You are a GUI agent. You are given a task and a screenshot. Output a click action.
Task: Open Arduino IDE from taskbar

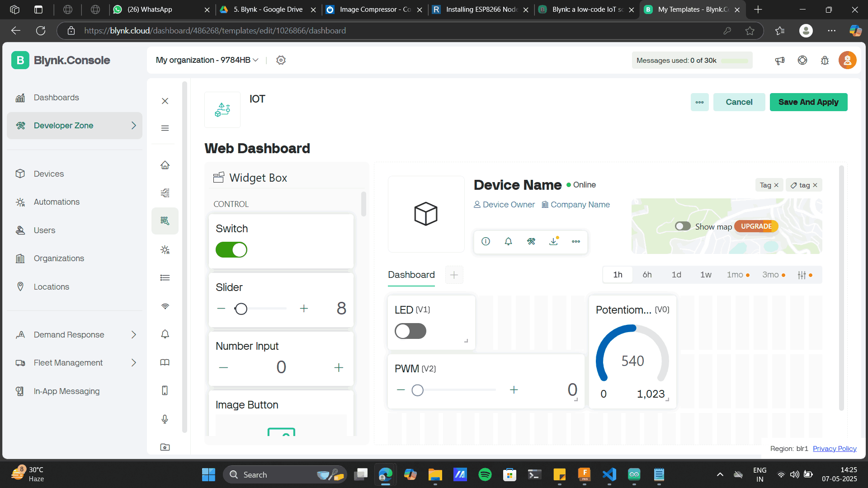click(x=634, y=474)
